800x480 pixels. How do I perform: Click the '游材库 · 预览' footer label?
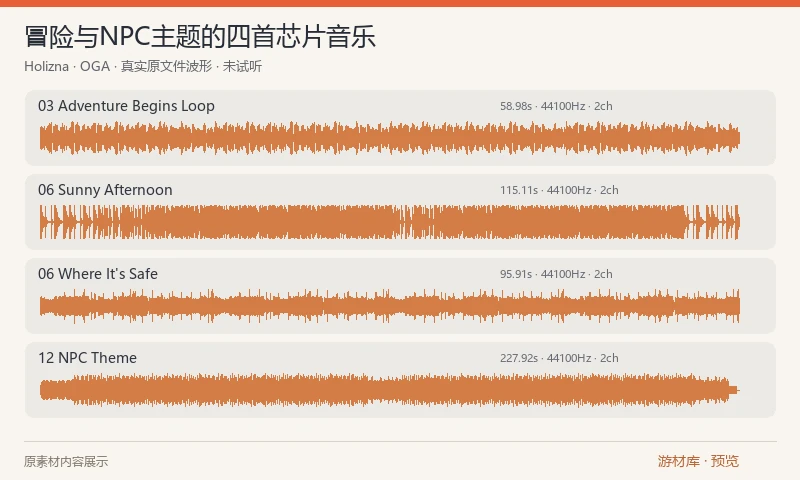click(x=698, y=461)
